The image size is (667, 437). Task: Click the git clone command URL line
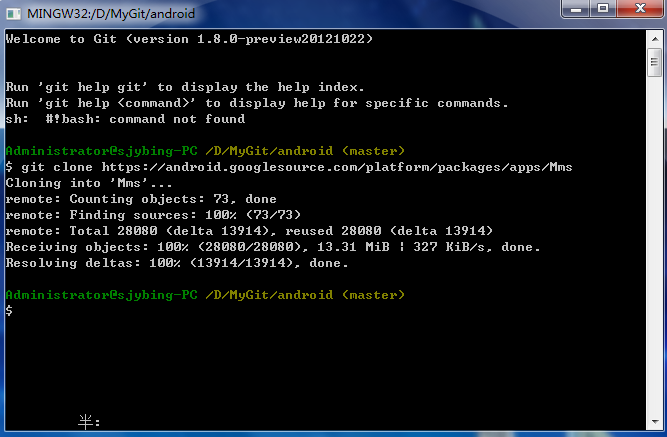click(x=289, y=167)
